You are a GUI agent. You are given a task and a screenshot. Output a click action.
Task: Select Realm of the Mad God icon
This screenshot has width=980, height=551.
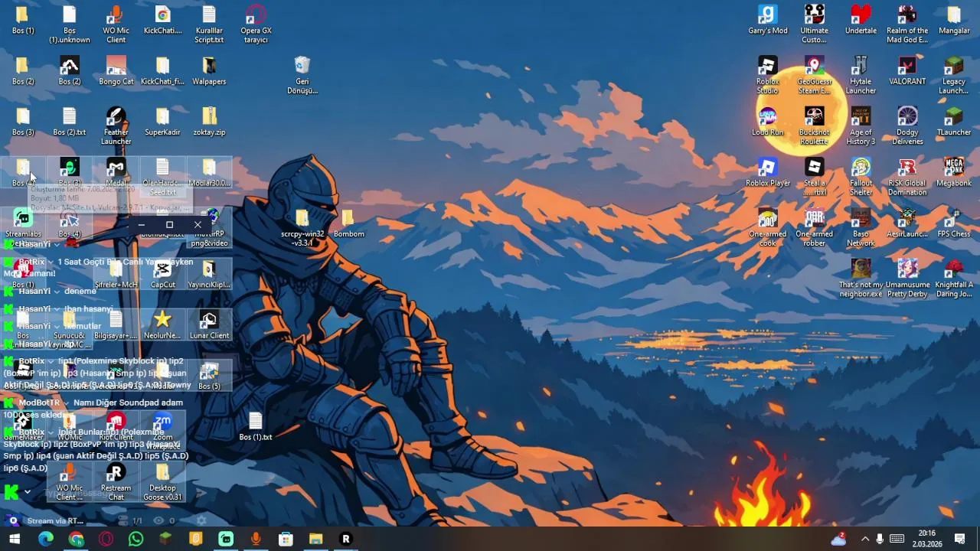pyautogui.click(x=907, y=24)
